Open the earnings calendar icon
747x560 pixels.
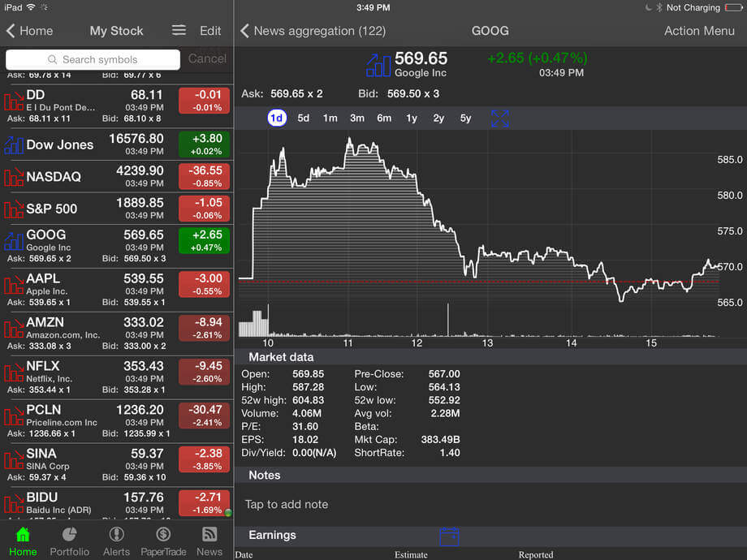point(449,536)
